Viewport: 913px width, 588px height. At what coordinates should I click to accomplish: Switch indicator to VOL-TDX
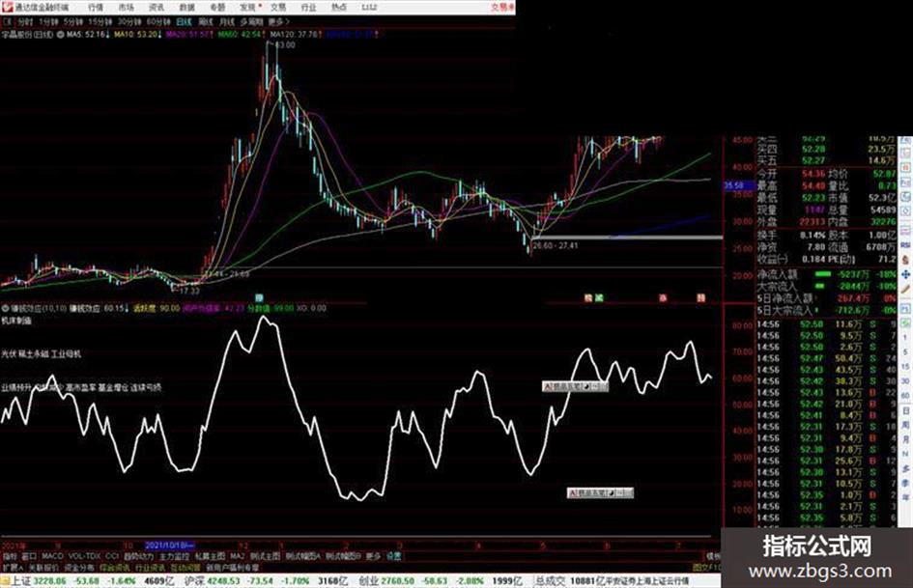[85, 556]
